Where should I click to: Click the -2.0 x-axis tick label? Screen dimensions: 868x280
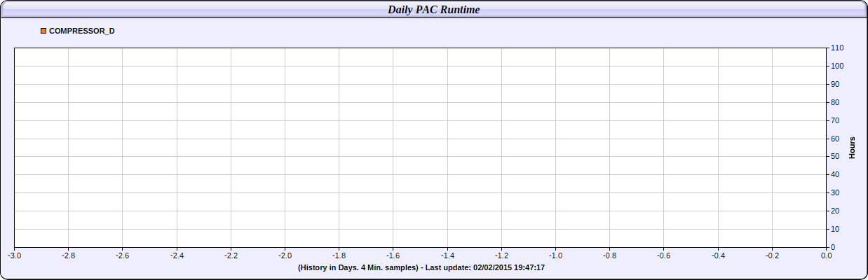pos(285,256)
